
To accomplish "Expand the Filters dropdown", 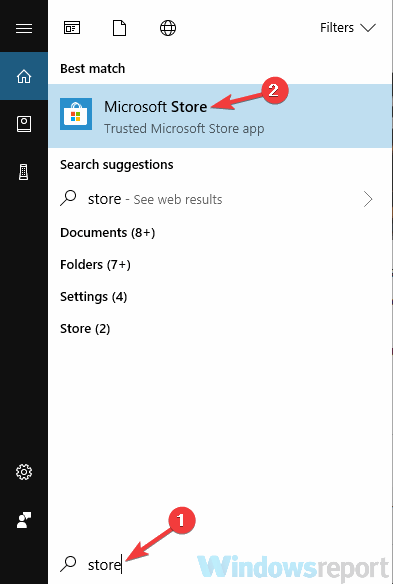I will pos(348,28).
